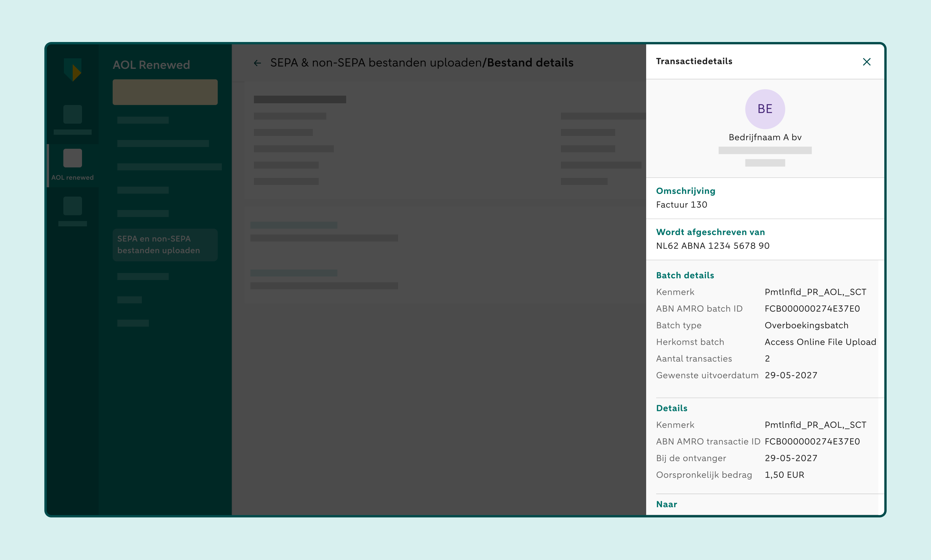Click the Oorspronkelijk bedrag label
This screenshot has height=560, width=931.
pos(704,475)
